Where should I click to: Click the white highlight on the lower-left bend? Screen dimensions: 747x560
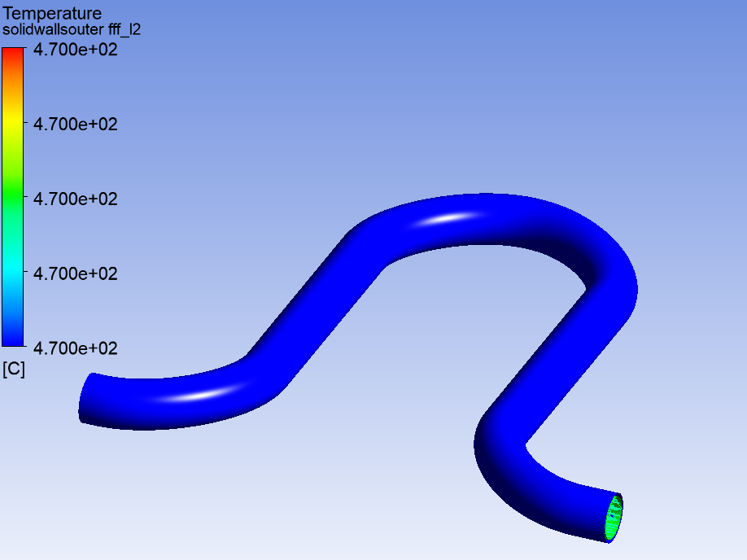point(200,395)
